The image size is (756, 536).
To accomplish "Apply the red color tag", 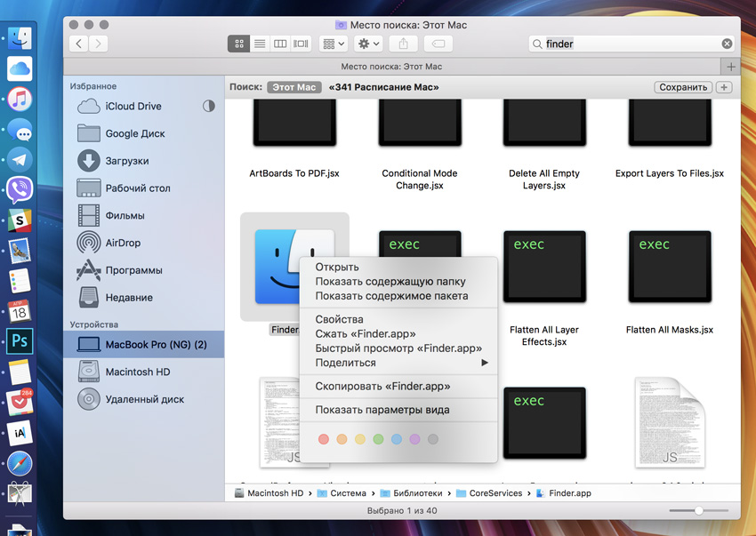I will click(x=324, y=439).
